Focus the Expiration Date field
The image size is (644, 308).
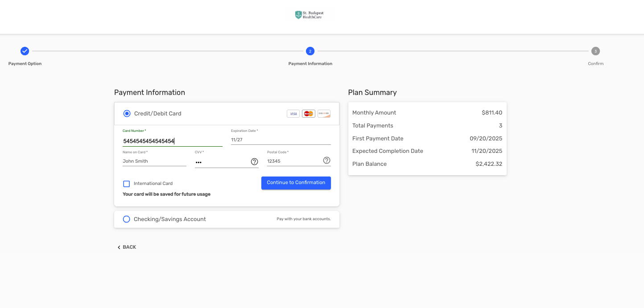point(281,140)
